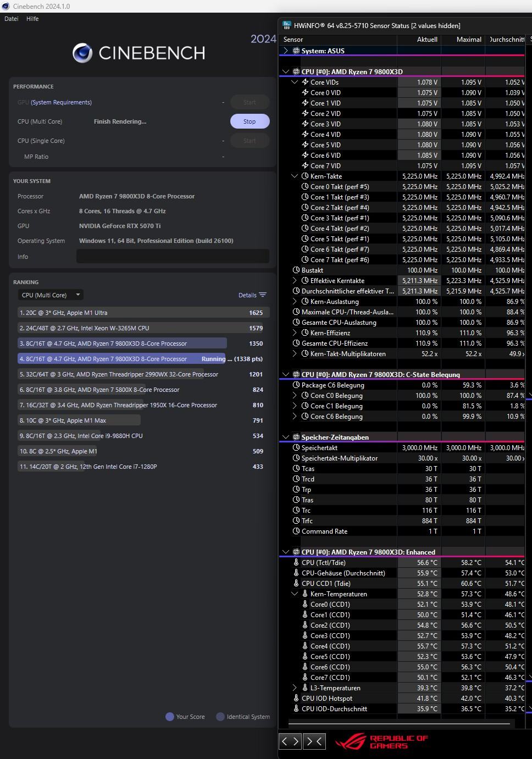
Task: Open the CPU (Multi Core) ranking dropdown
Action: [x=51, y=295]
